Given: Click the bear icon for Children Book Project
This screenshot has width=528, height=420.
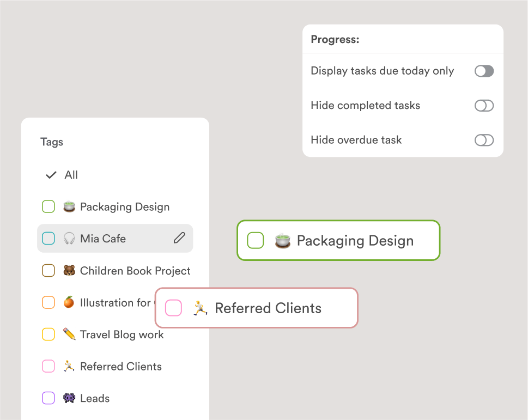Looking at the screenshot, I should coord(69,270).
